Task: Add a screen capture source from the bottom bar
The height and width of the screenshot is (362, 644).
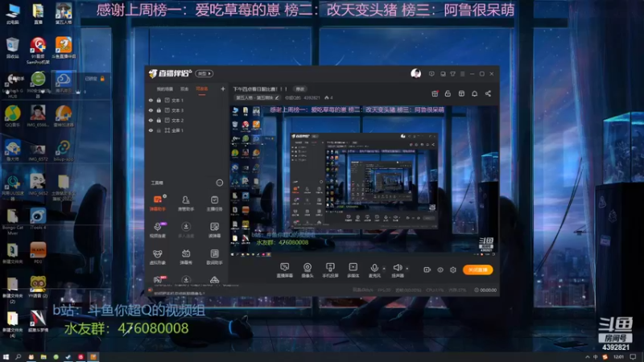Action: (x=285, y=270)
